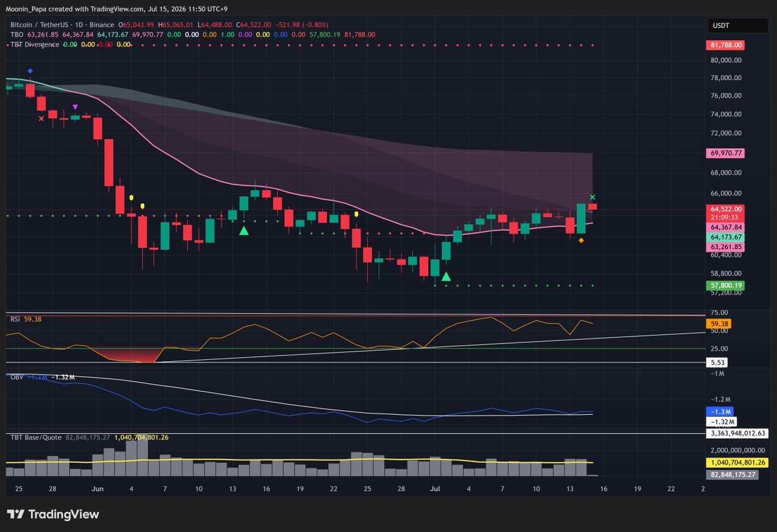Click the 21:09:33 countdown under the current price
777x532 pixels.
[x=725, y=218]
